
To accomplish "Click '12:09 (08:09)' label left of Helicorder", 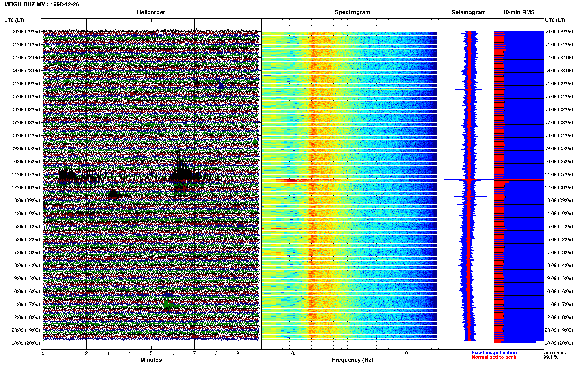I will (26, 187).
